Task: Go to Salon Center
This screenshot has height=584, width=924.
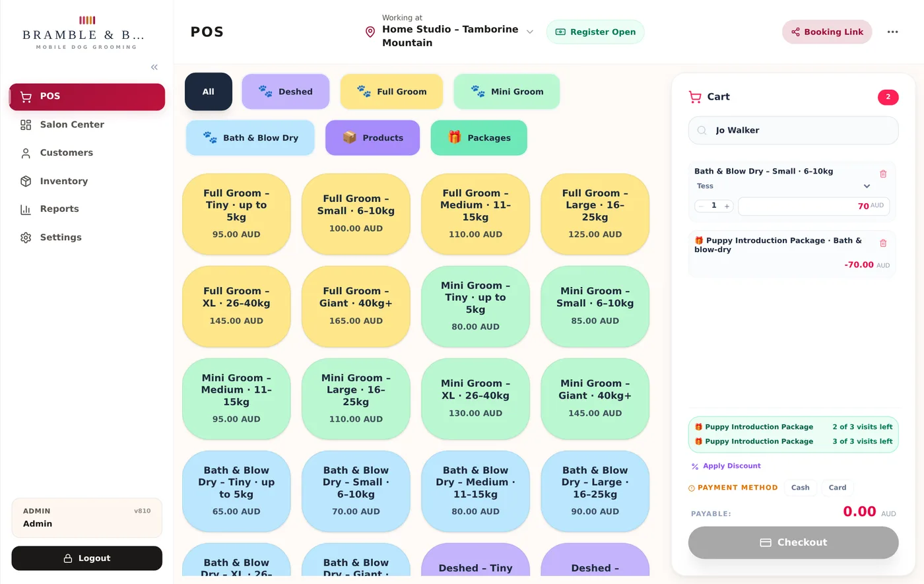Action: coord(87,125)
